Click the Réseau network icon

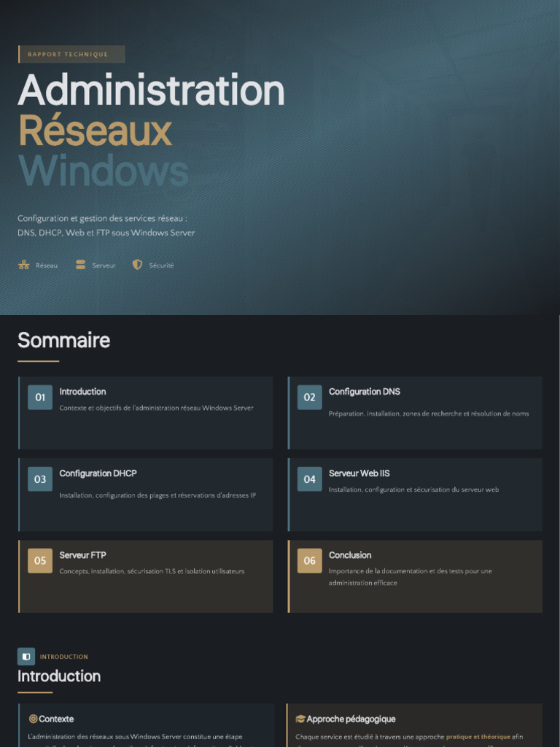pyautogui.click(x=24, y=265)
